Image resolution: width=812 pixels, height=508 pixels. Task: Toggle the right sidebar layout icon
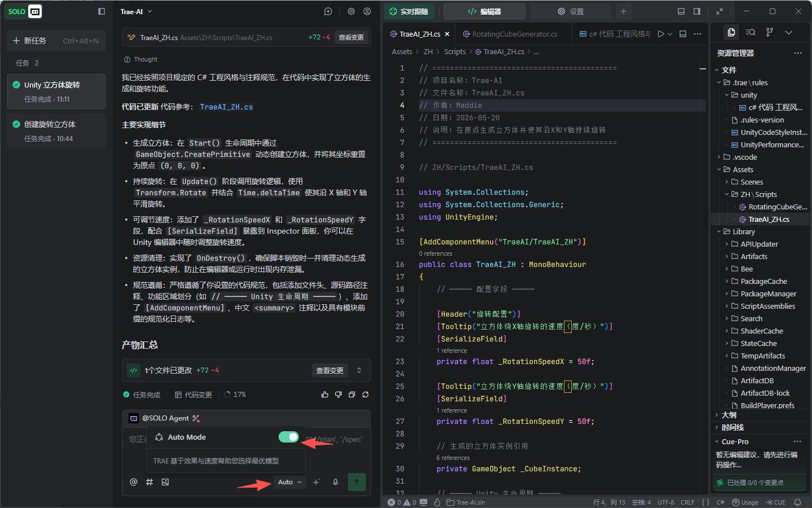(697, 11)
